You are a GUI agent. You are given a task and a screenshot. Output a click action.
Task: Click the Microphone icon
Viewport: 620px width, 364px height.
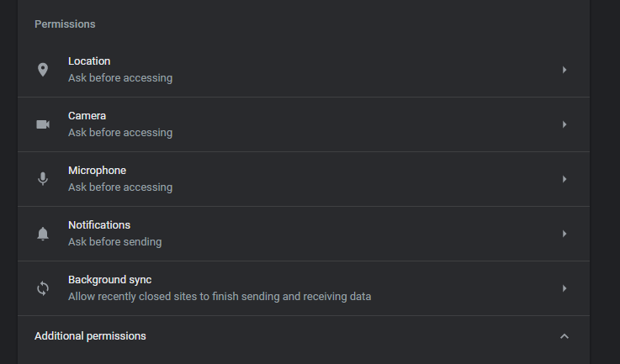(43, 179)
